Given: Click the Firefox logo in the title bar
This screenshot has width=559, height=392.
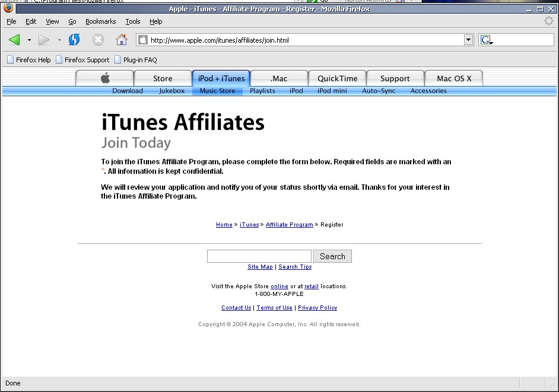Looking at the screenshot, I should tap(8, 8).
